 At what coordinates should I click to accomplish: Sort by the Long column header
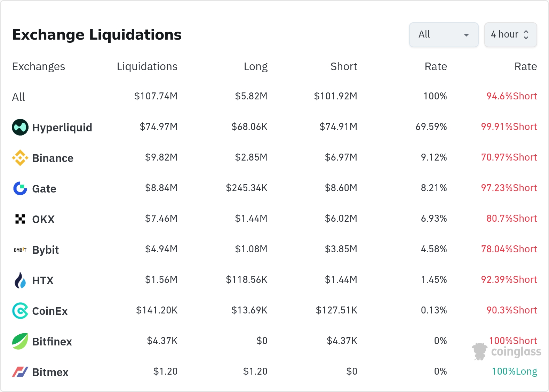coord(255,66)
